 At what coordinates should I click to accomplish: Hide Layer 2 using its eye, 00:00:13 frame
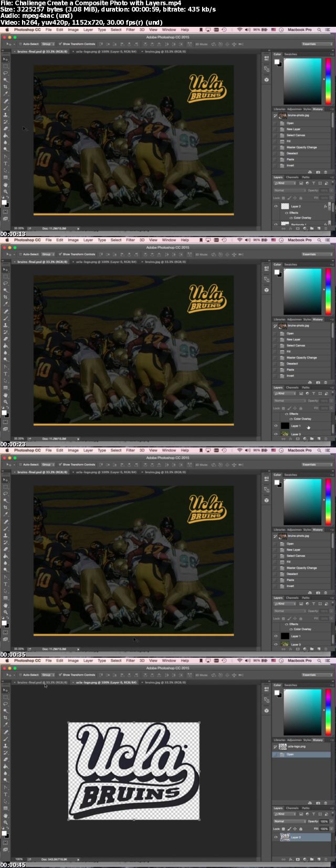[276, 207]
